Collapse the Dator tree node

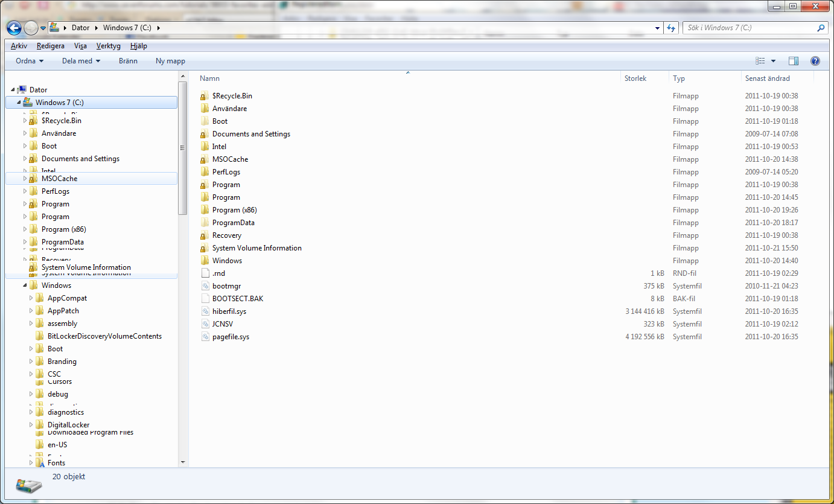point(13,90)
